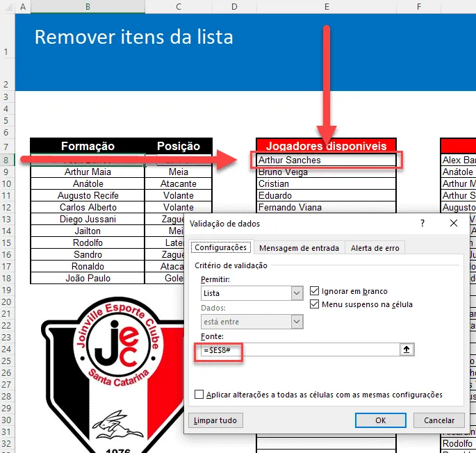Image resolution: width=476 pixels, height=453 pixels.
Task: Click the help question mark in dialog
Action: 422,224
